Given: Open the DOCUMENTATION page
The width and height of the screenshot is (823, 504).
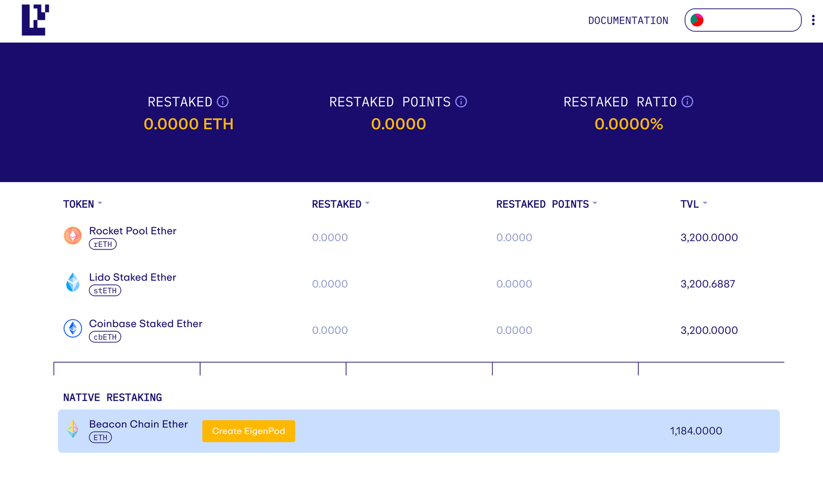Looking at the screenshot, I should pos(628,21).
